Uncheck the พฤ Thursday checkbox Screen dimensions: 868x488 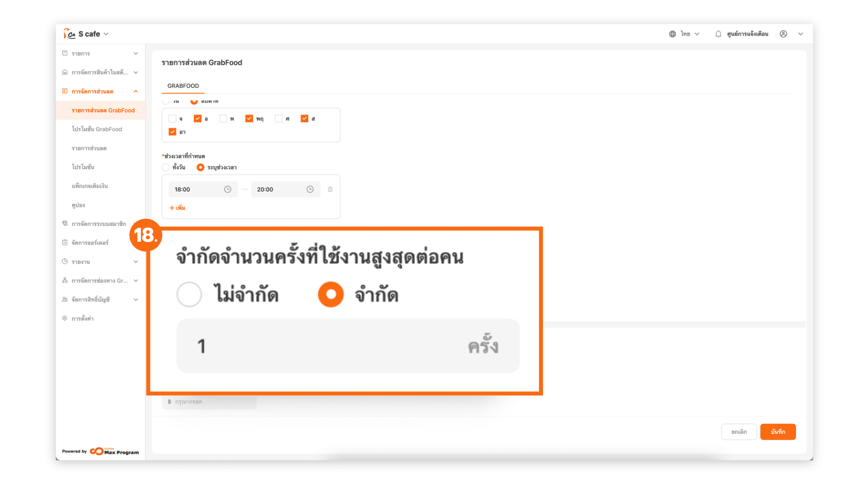(x=249, y=118)
